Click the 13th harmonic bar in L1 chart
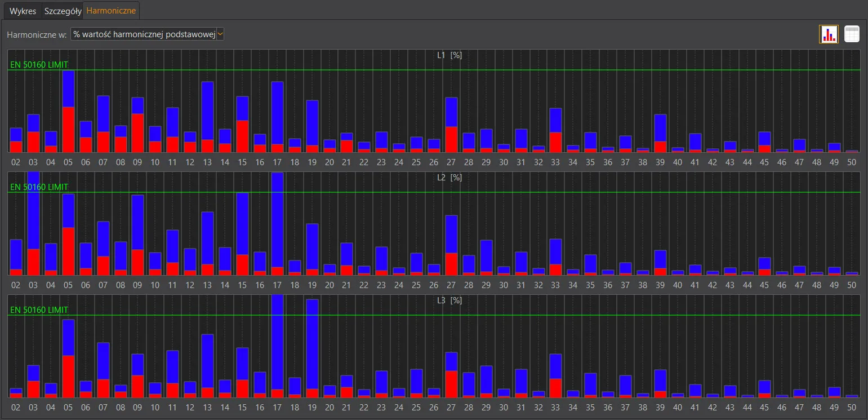This screenshot has height=420, width=868. tap(208, 117)
